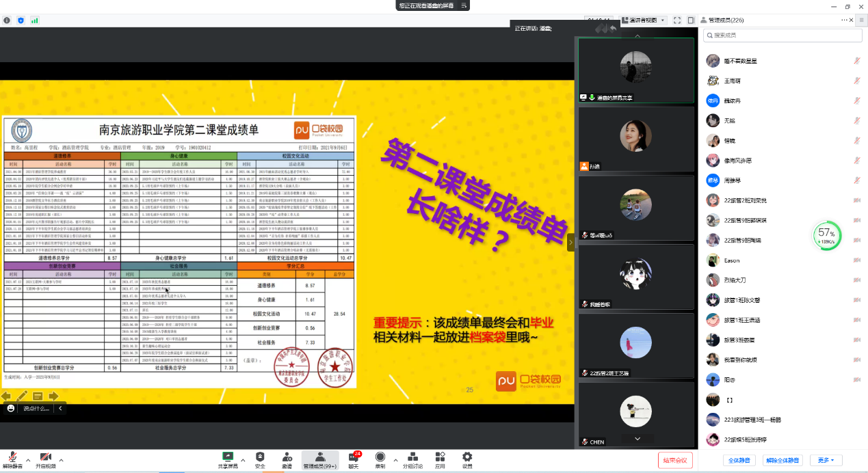Viewport: 868px width, 473px height.
Task: Expand the arrow next to 共享屏幕
Action: (x=242, y=459)
